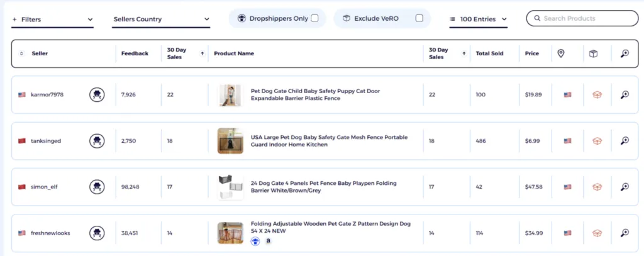Click the box icon in karmor7978 row
The height and width of the screenshot is (256, 644).
[x=597, y=95]
